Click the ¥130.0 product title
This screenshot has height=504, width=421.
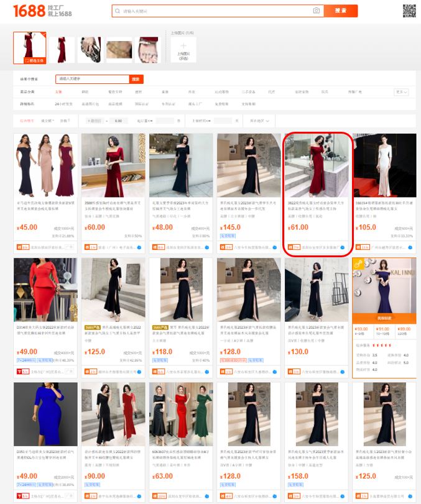coord(316,330)
